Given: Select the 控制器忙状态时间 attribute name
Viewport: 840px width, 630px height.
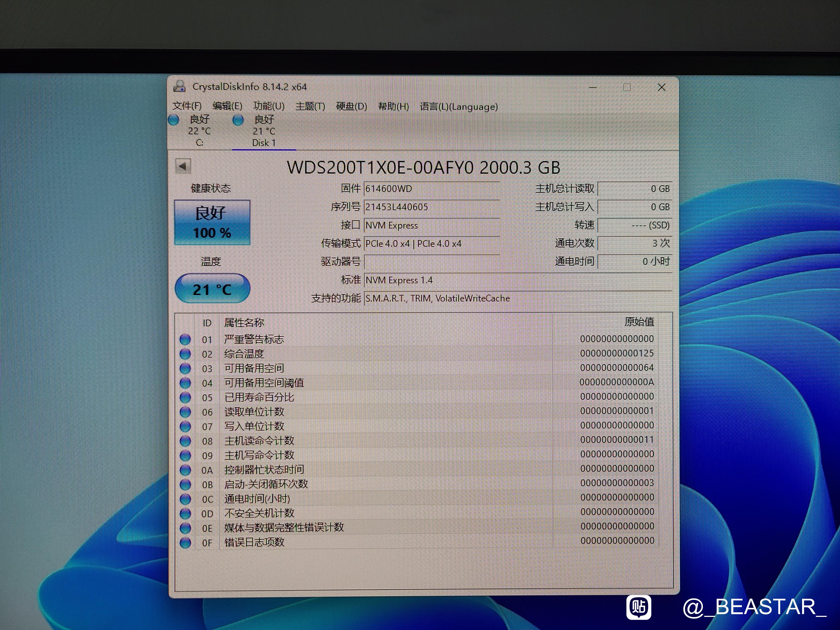Looking at the screenshot, I should click(x=264, y=470).
